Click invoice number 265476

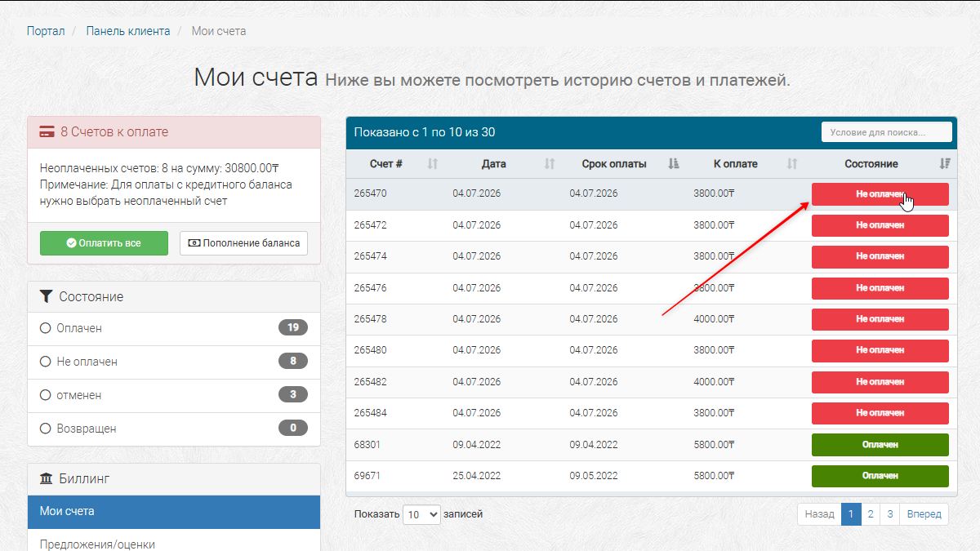coord(371,288)
